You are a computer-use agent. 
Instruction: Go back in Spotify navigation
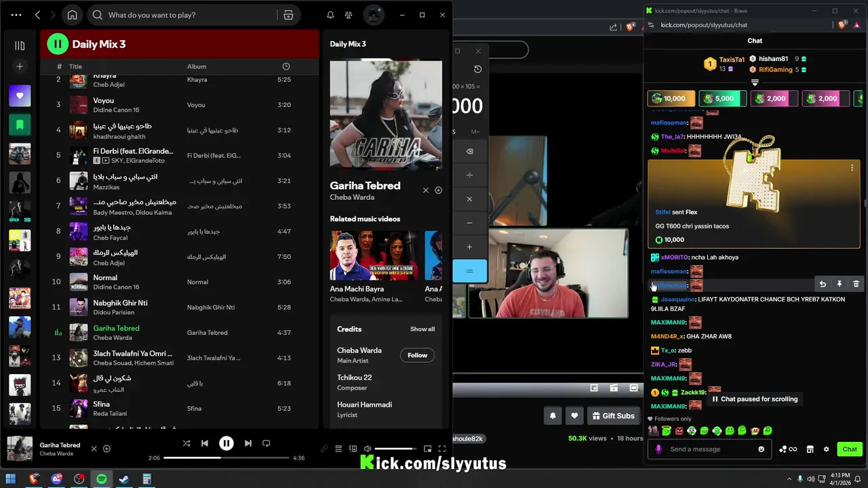click(38, 15)
